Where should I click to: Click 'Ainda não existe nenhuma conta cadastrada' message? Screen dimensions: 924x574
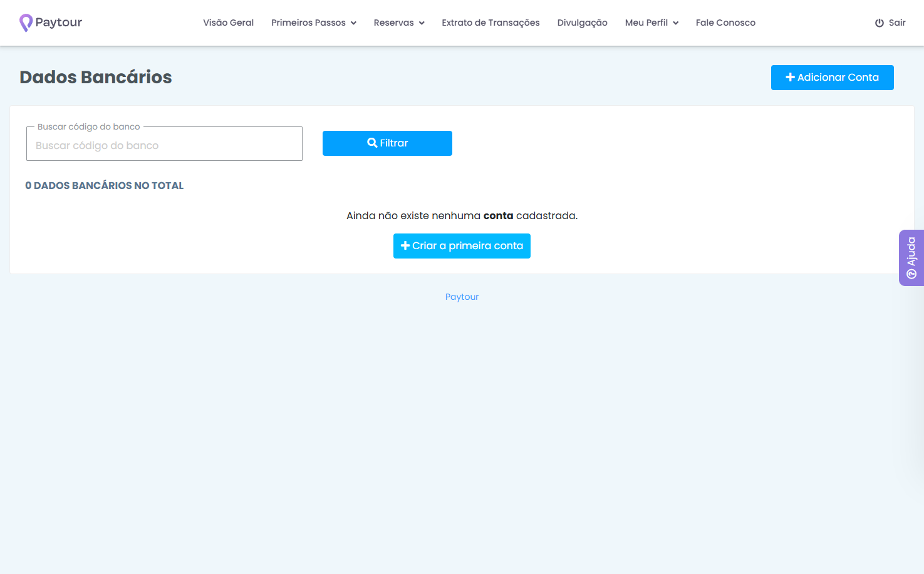tap(462, 215)
